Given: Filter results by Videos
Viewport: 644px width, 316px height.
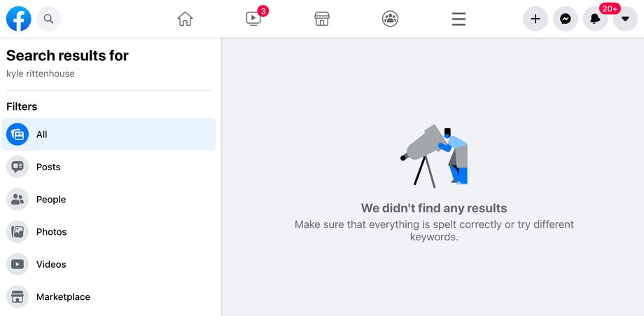Looking at the screenshot, I should pyautogui.click(x=108, y=264).
